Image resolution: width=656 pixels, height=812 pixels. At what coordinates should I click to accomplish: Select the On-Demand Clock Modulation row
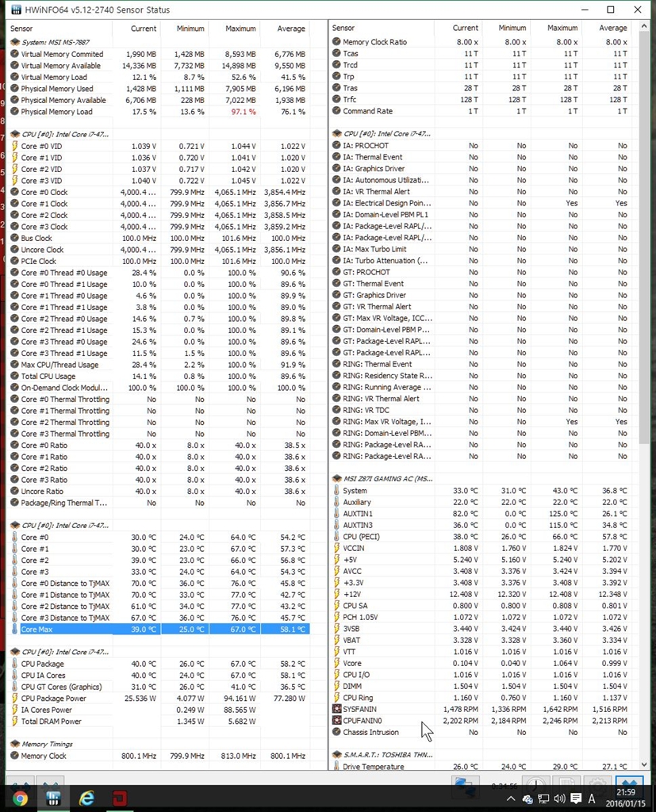[159, 387]
